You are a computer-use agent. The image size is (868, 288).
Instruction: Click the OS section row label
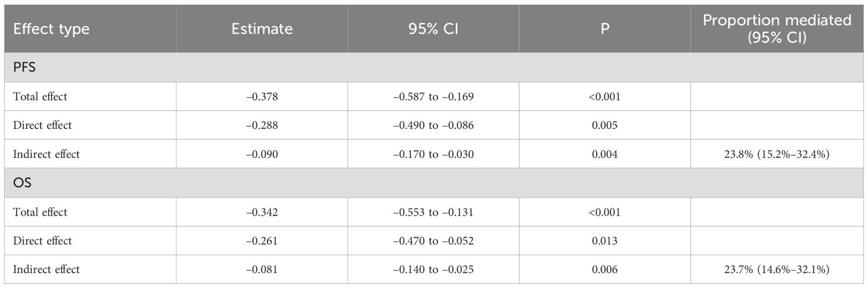pyautogui.click(x=21, y=183)
